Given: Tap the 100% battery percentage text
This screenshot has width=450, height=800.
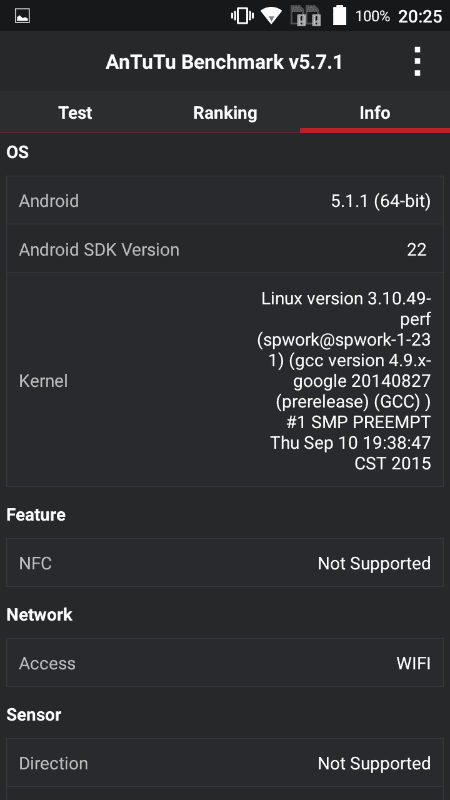Looking at the screenshot, I should pos(372,16).
